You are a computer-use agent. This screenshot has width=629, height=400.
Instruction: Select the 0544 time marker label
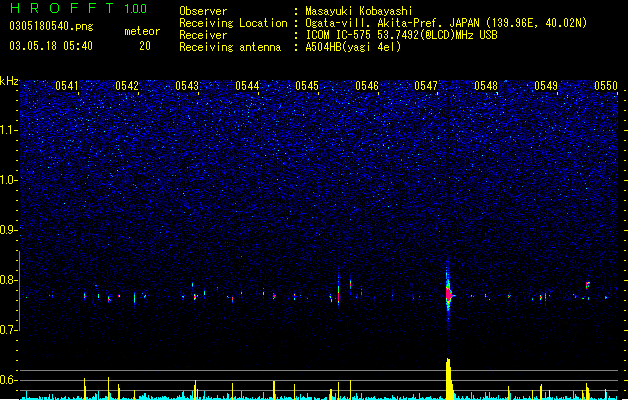[247, 86]
